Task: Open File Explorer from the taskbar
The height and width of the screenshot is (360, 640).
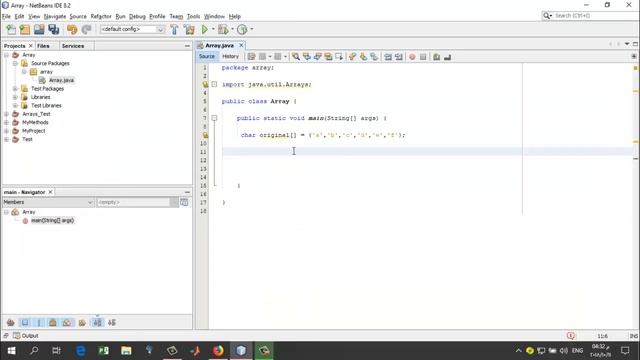Action: (x=126, y=351)
